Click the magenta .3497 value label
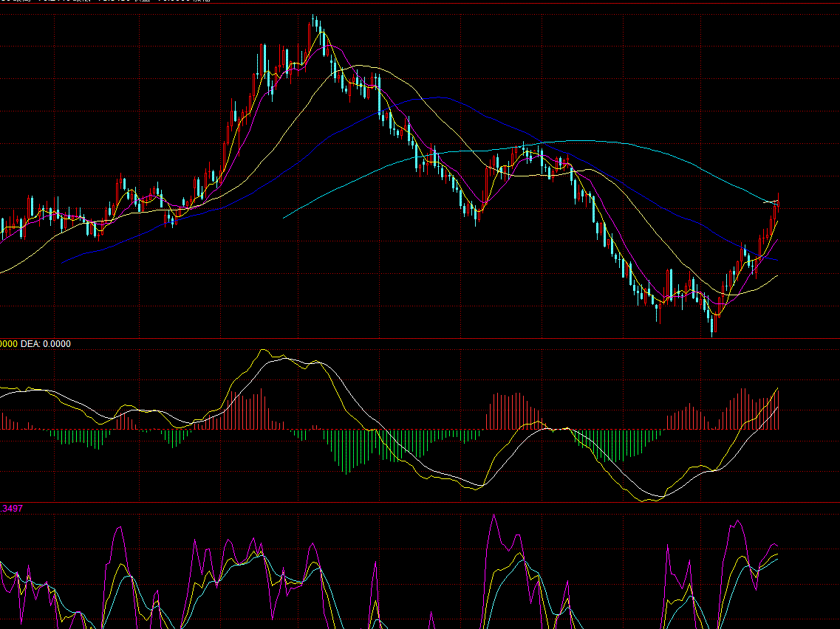The image size is (840, 629). (x=11, y=509)
